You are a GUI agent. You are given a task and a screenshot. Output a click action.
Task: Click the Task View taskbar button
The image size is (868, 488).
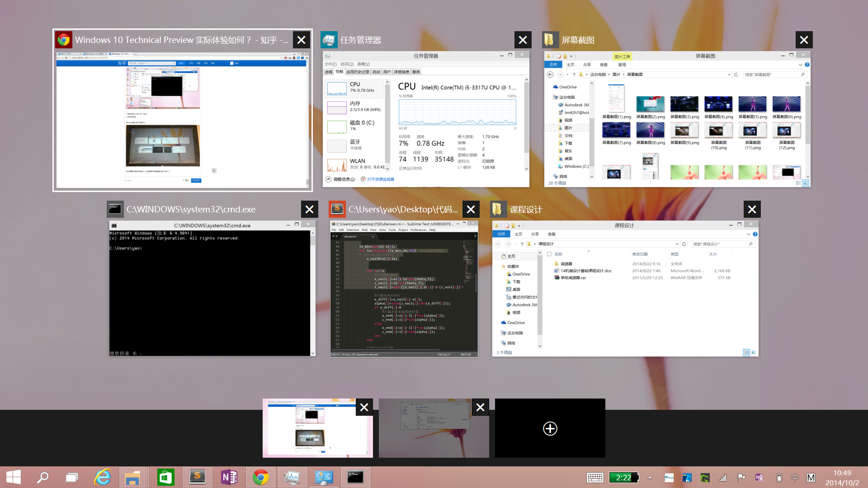pos(71,477)
